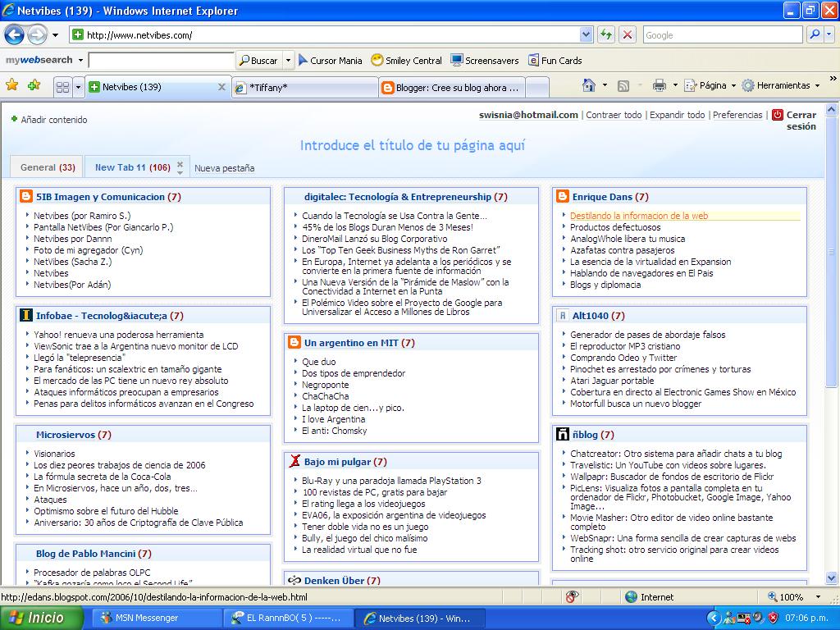Click Nueva pestaña to add tab
This screenshot has width=840, height=630.
tap(225, 168)
